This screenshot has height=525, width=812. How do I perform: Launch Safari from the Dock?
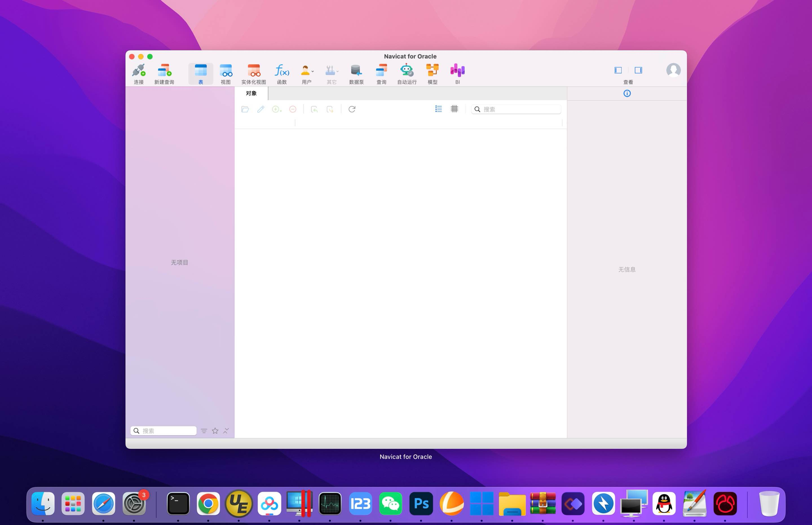coord(103,503)
